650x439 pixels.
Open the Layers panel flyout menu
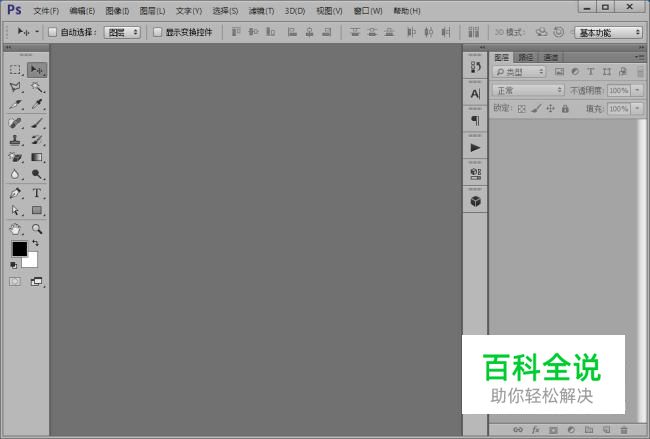pyautogui.click(x=639, y=57)
